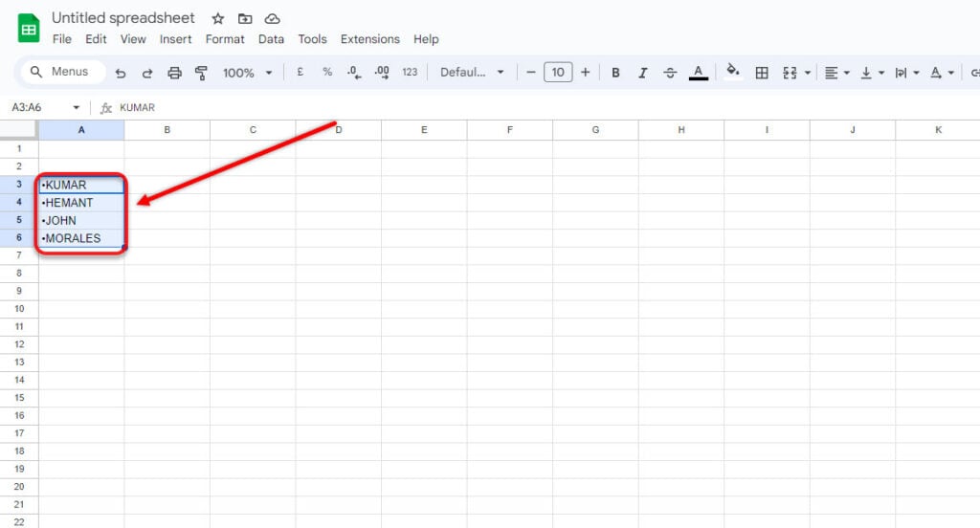Decrease font size with minus
980x528 pixels.
tap(530, 72)
